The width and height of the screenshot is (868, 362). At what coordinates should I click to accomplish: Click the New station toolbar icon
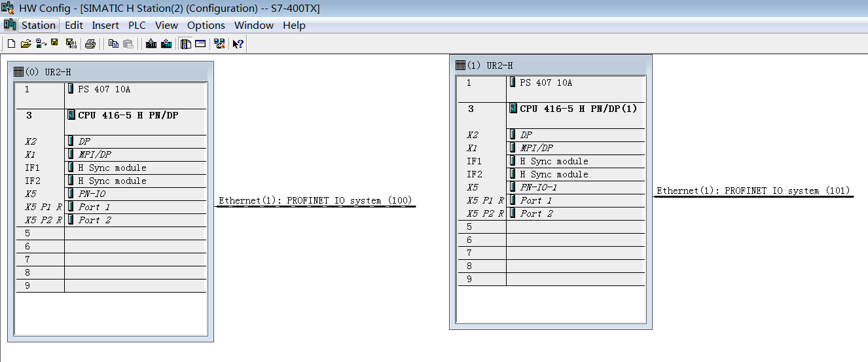pos(11,44)
